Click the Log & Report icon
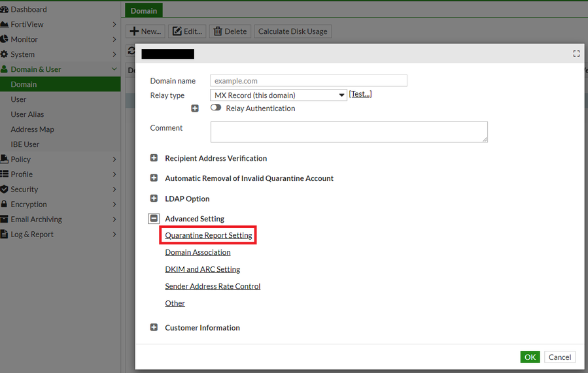This screenshot has width=588, height=373. (5, 235)
